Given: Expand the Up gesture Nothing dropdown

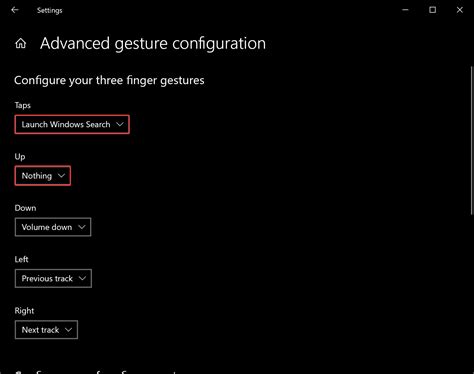Looking at the screenshot, I should point(43,176).
